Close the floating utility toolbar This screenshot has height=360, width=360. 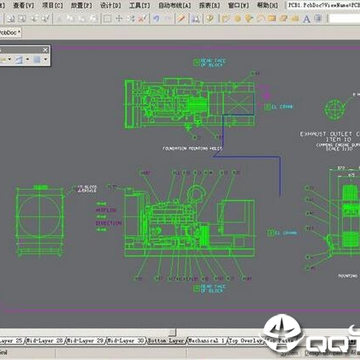click(x=46, y=50)
